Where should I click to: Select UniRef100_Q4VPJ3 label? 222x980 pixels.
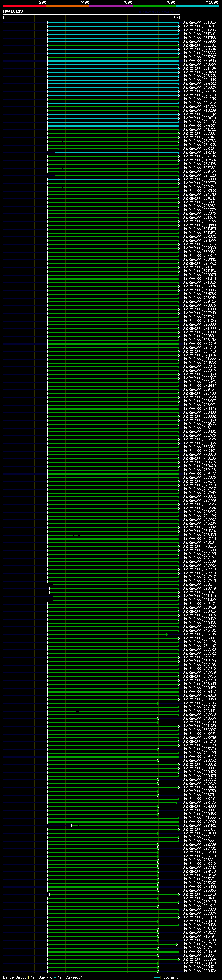(x=199, y=944)
